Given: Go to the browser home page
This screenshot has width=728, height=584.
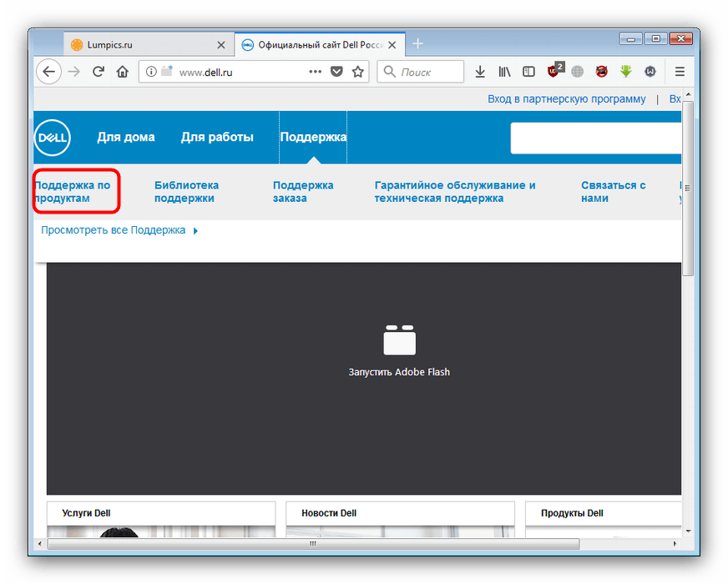Looking at the screenshot, I should point(123,72).
